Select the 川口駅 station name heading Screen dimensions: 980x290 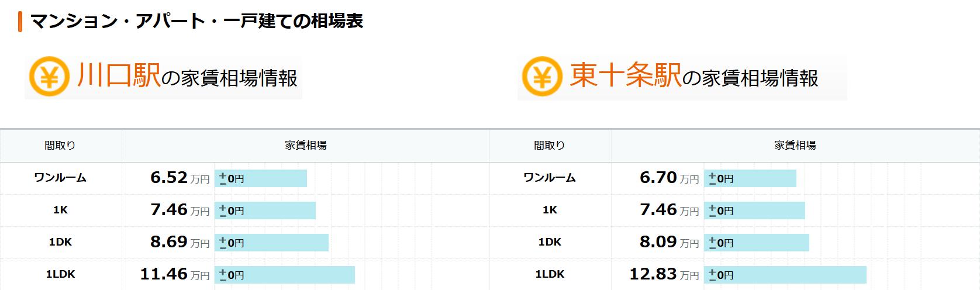click(x=119, y=77)
